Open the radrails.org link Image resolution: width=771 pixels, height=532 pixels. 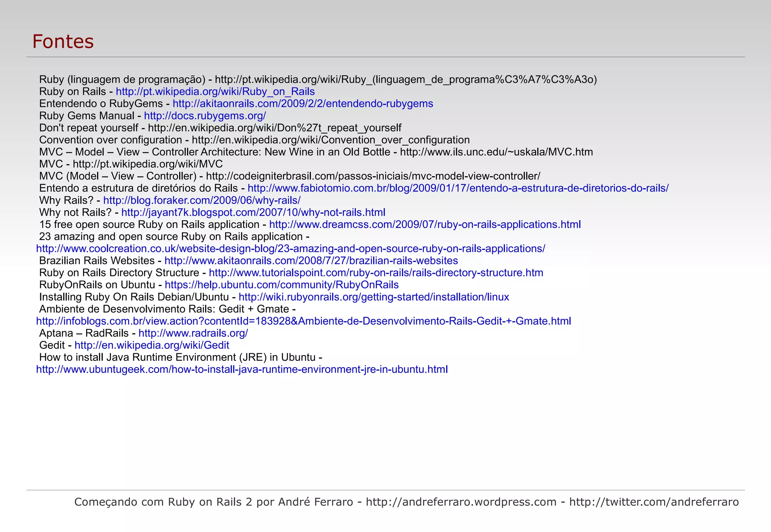tap(193, 333)
